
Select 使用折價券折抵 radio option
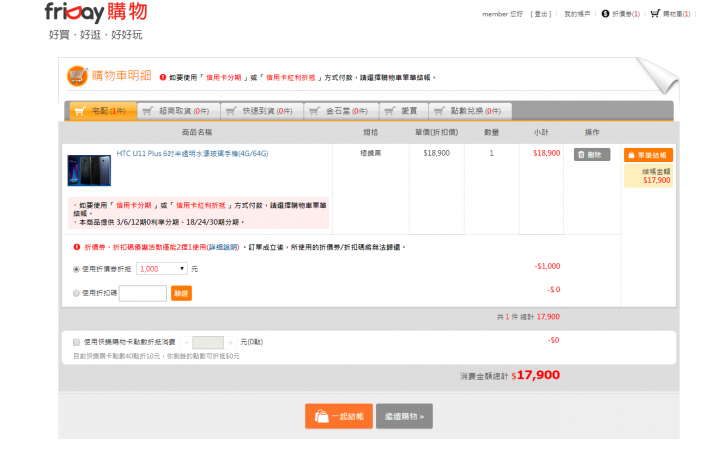pyautogui.click(x=76, y=269)
